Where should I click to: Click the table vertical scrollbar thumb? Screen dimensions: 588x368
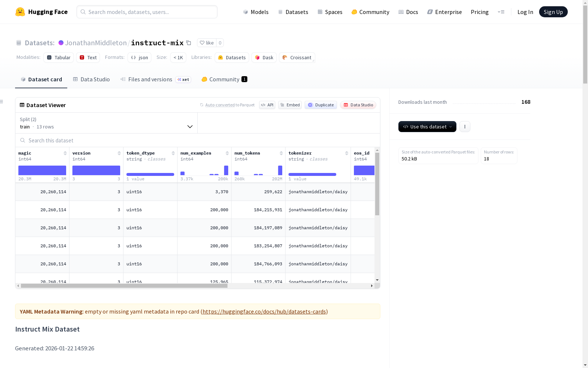click(x=377, y=184)
